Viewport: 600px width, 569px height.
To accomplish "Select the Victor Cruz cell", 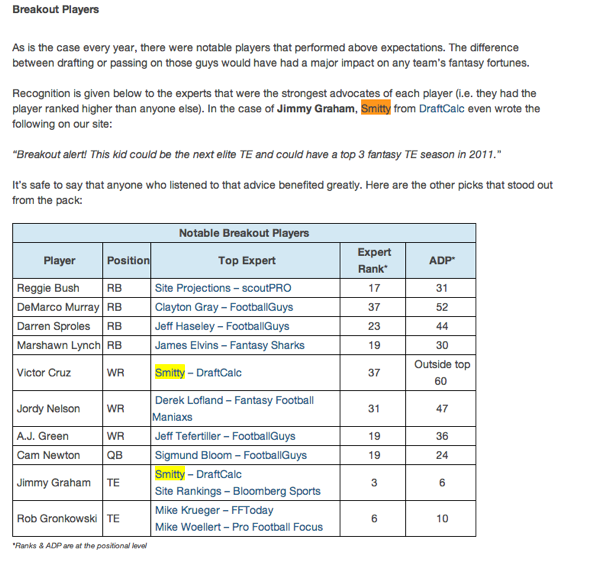I will click(58, 373).
